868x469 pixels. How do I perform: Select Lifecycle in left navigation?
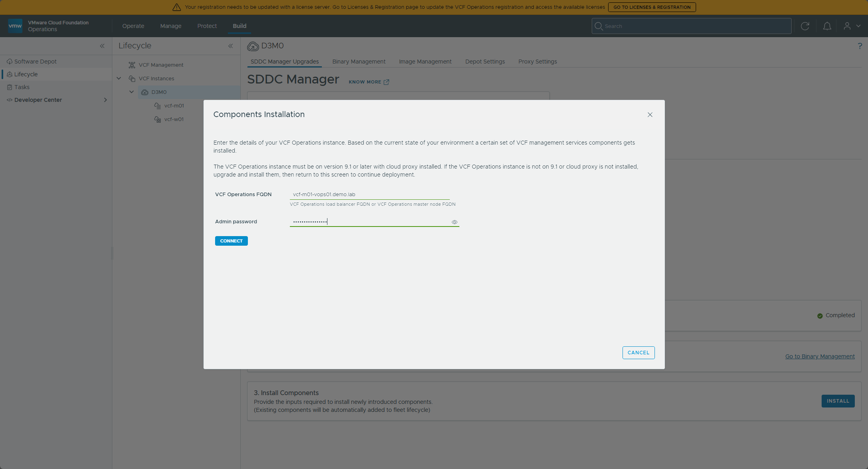[56, 74]
